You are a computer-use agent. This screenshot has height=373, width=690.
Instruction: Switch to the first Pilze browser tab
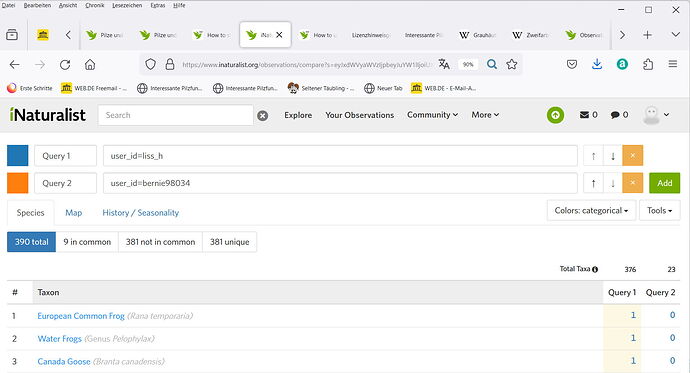tap(106, 35)
